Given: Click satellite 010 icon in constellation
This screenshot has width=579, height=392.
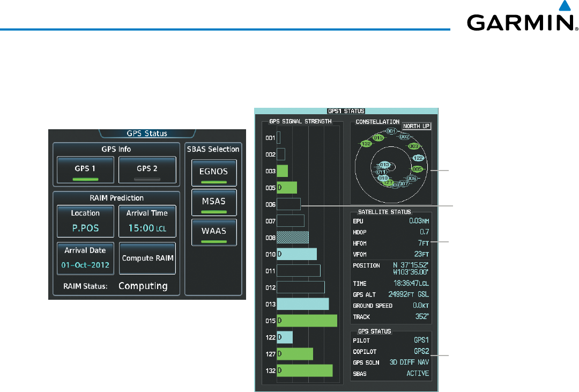Looking at the screenshot, I should 383,178.
